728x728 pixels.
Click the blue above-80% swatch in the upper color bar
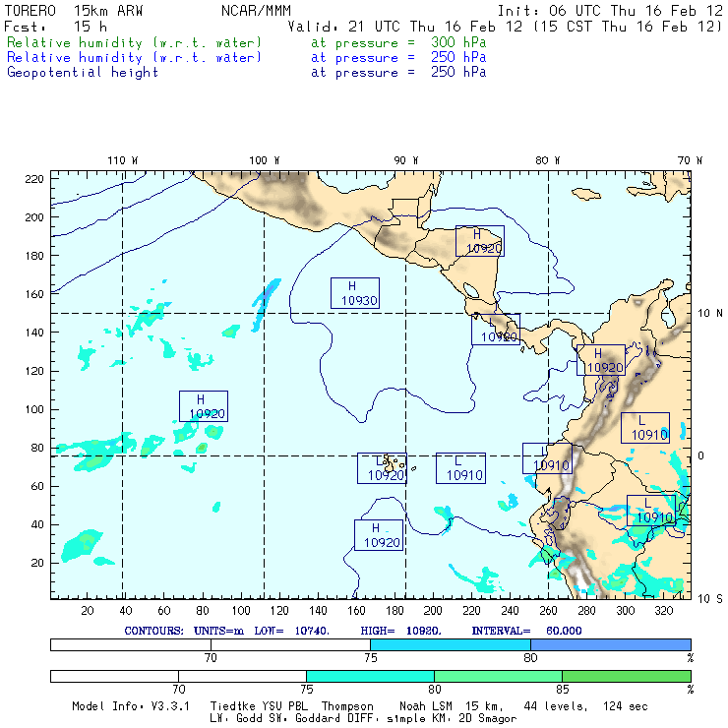point(611,644)
